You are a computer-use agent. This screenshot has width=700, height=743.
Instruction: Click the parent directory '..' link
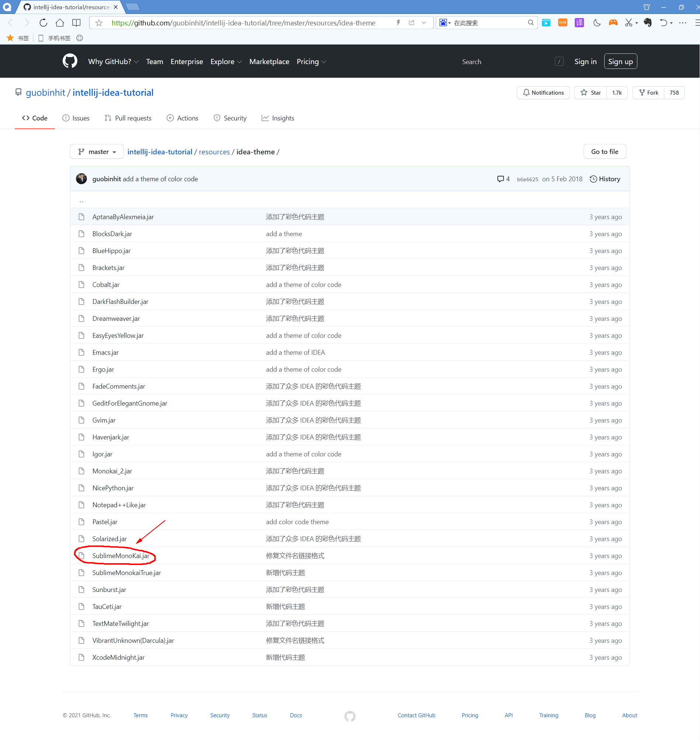81,201
